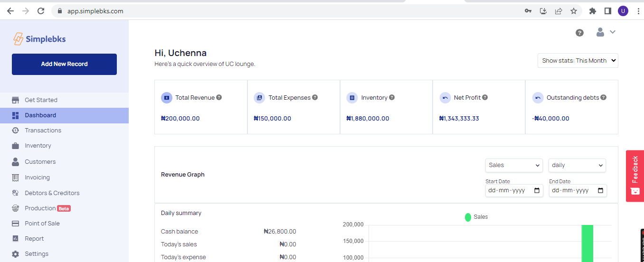Open Transactions in the sidebar
This screenshot has height=262, width=644.
coord(43,131)
